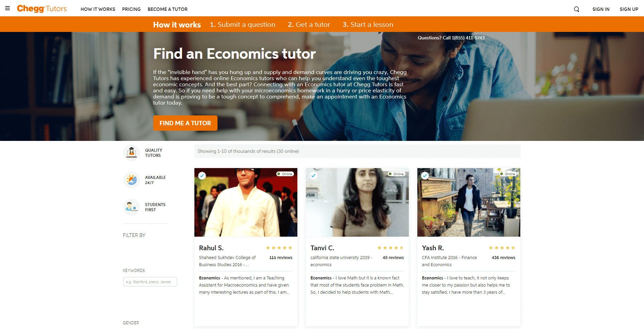Click the Filter By heading

tap(134, 235)
